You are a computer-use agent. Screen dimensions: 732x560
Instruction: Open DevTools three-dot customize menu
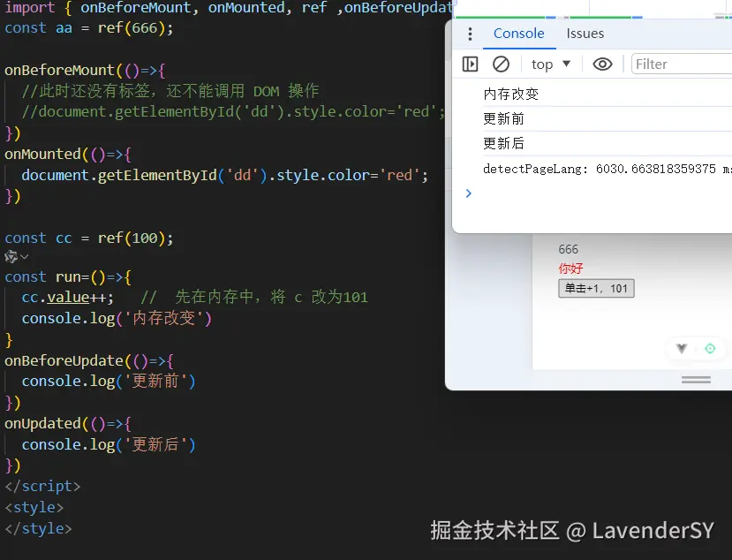470,34
